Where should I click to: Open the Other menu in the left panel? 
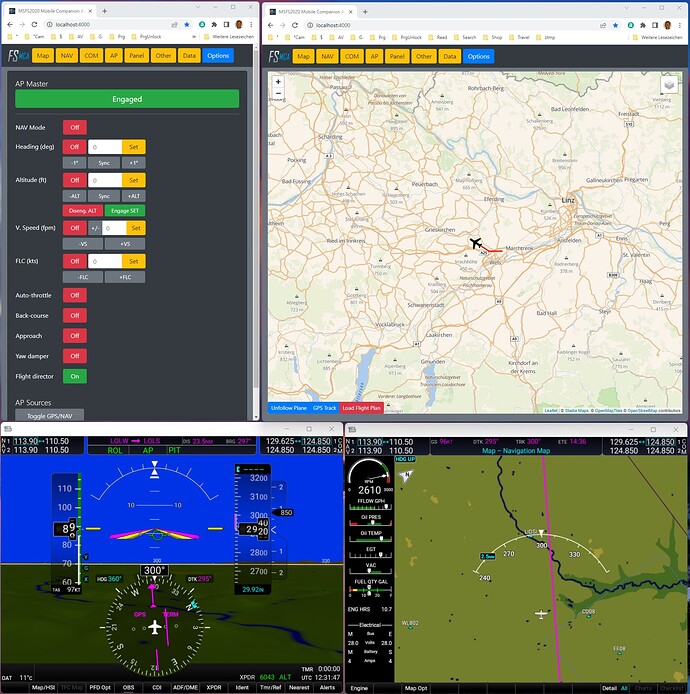(x=163, y=56)
